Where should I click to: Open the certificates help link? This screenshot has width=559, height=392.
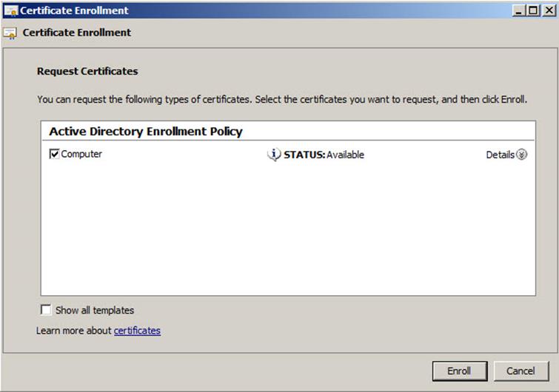click(137, 331)
